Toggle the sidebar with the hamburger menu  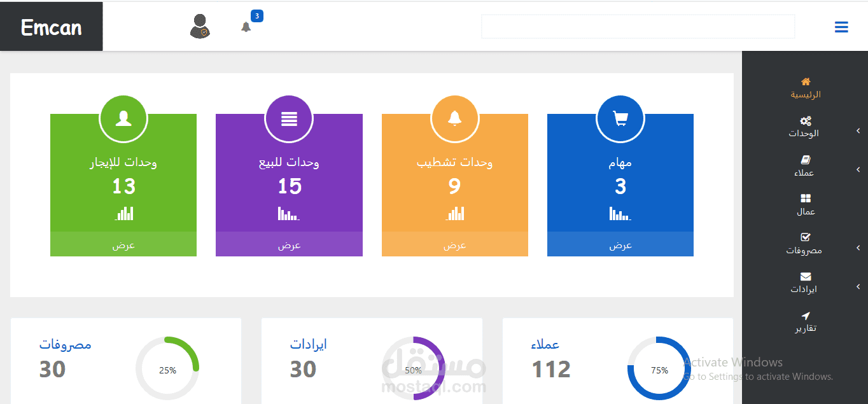(x=841, y=27)
